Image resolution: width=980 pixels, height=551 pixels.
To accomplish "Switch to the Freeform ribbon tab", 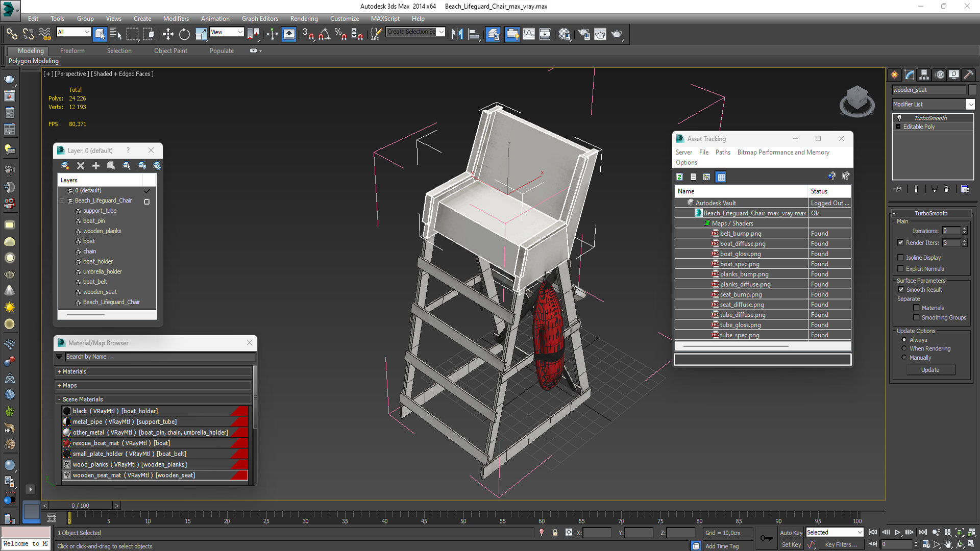I will click(72, 51).
